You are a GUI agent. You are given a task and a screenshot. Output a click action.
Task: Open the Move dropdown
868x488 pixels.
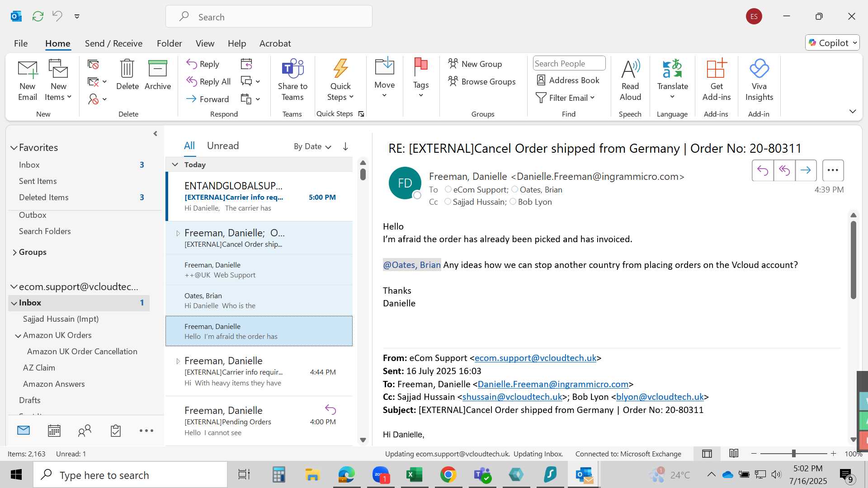click(385, 78)
